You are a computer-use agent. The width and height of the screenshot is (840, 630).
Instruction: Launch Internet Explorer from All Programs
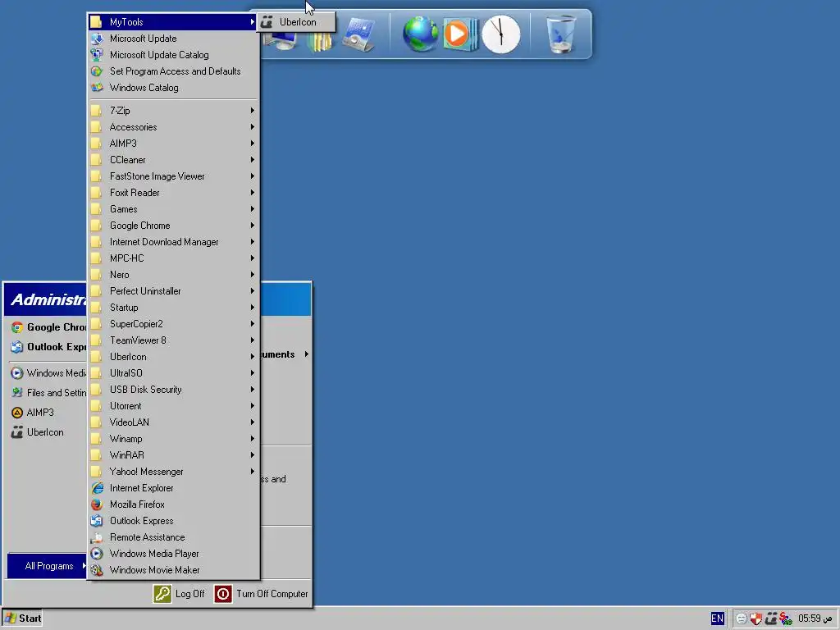tap(174, 488)
